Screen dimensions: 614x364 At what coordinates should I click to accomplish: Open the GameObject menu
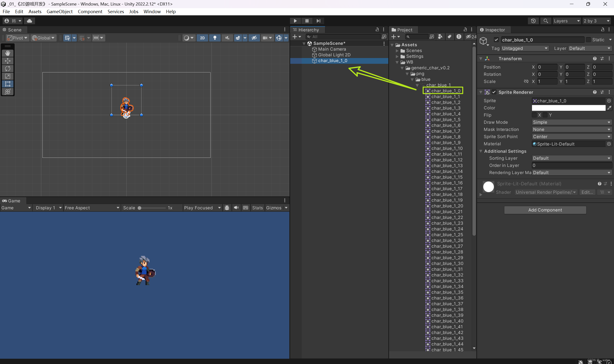coord(59,12)
